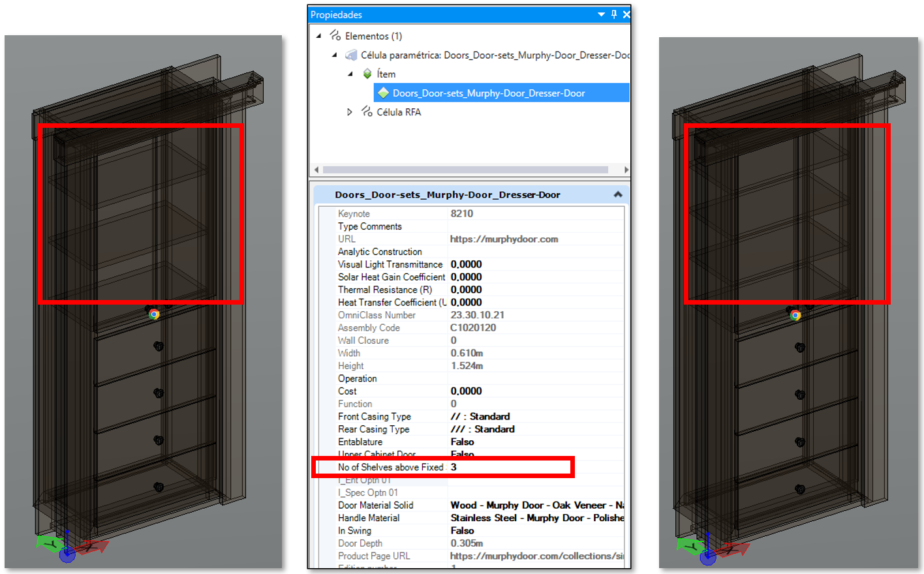Expand the Célula RFA tree node
This screenshot has height=574, width=924.
click(x=350, y=112)
